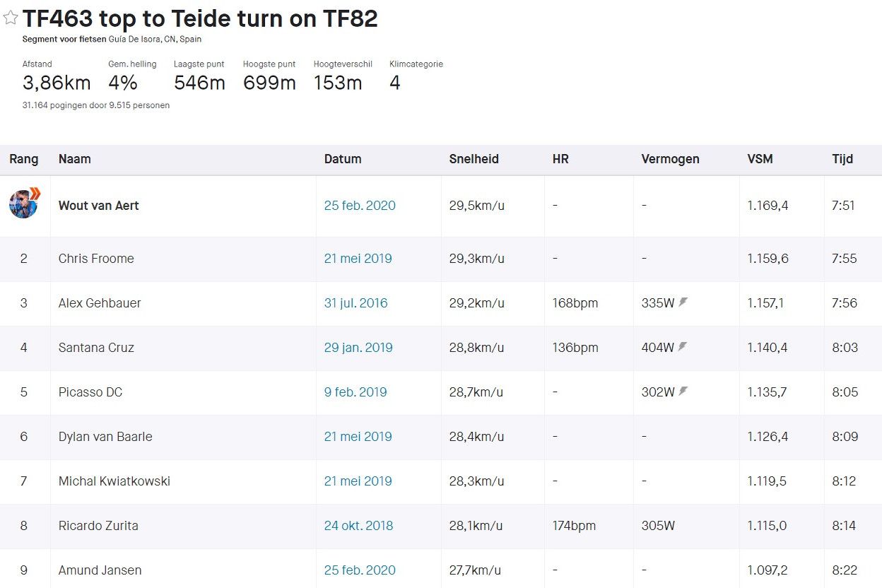Open Santana Cruz's 29 jan. 2019 activity
Screen dimensions: 882x588
click(x=358, y=348)
